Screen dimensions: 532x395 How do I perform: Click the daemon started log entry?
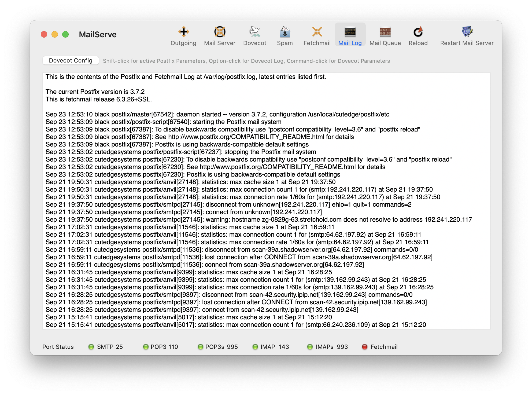pos(217,114)
